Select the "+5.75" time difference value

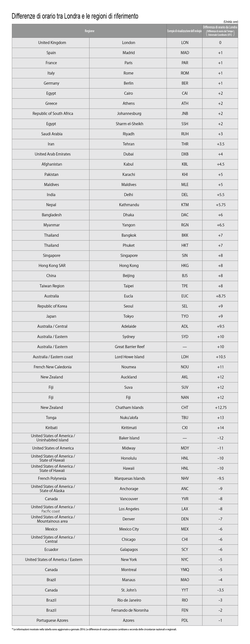click(220, 205)
